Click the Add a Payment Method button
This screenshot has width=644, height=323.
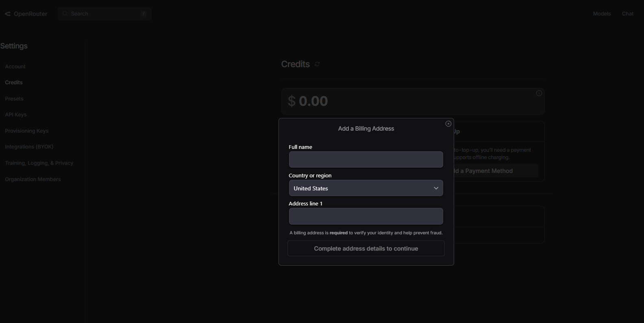click(495, 171)
